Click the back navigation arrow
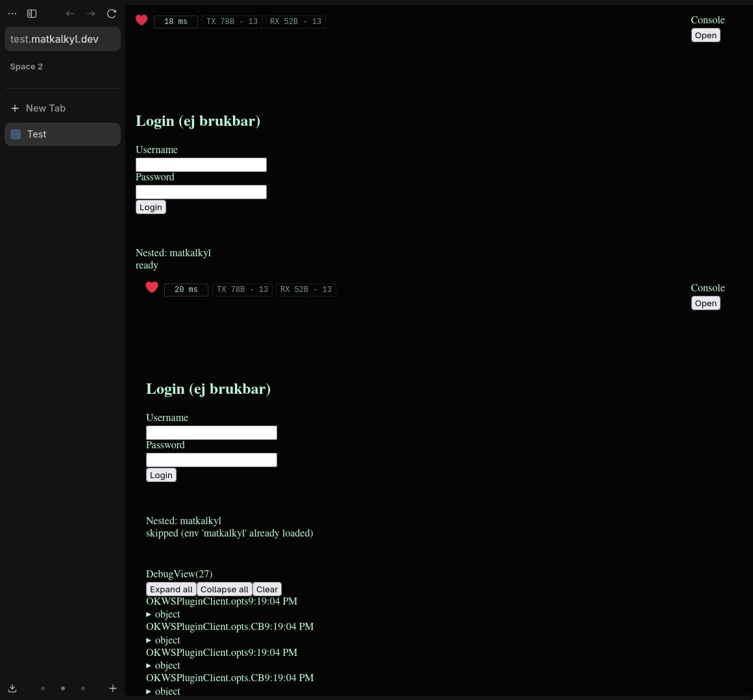The width and height of the screenshot is (753, 700). click(70, 14)
